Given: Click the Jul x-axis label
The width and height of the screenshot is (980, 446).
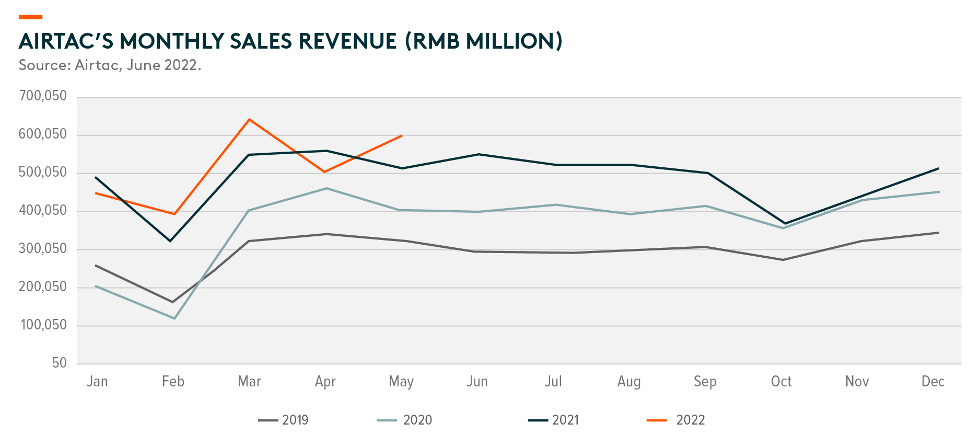Looking at the screenshot, I should (x=553, y=381).
